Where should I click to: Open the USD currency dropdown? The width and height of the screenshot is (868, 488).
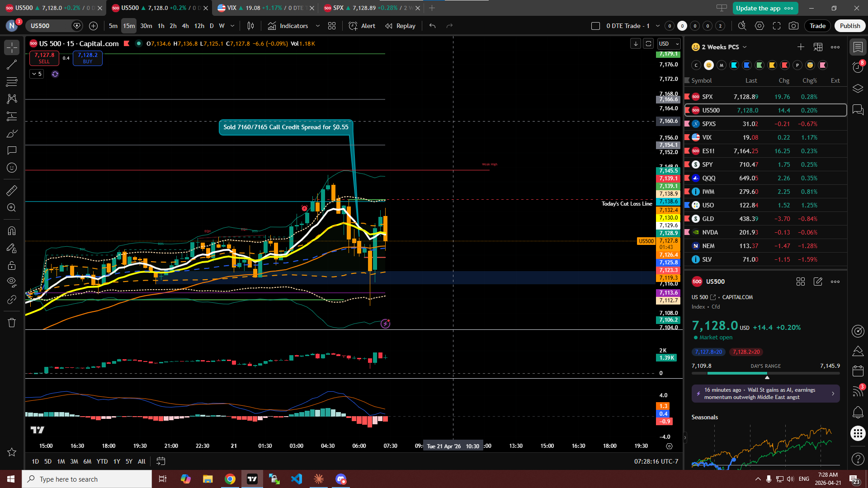pos(669,44)
